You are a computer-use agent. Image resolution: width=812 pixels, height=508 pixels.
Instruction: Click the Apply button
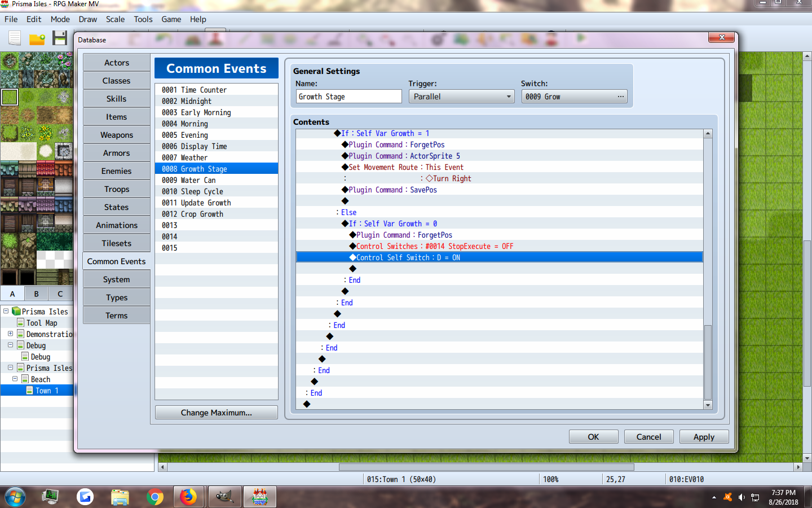click(x=704, y=437)
